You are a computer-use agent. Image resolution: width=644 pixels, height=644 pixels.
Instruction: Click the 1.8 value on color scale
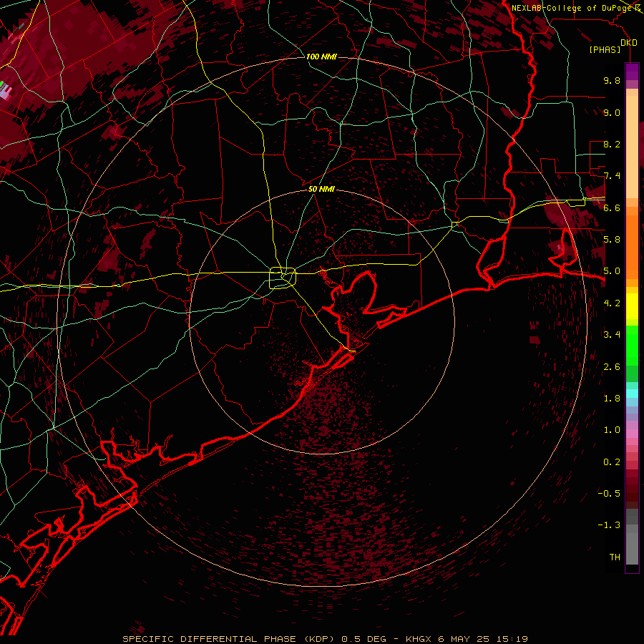click(x=612, y=399)
